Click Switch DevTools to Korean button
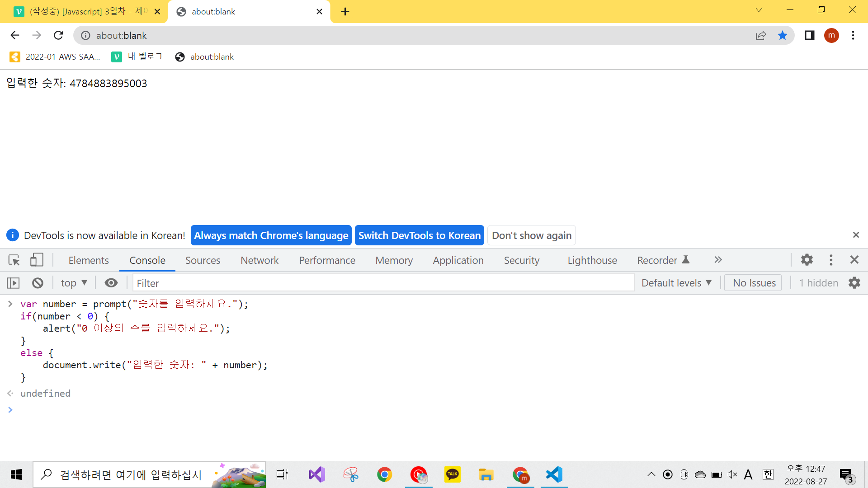The width and height of the screenshot is (868, 488). [419, 235]
